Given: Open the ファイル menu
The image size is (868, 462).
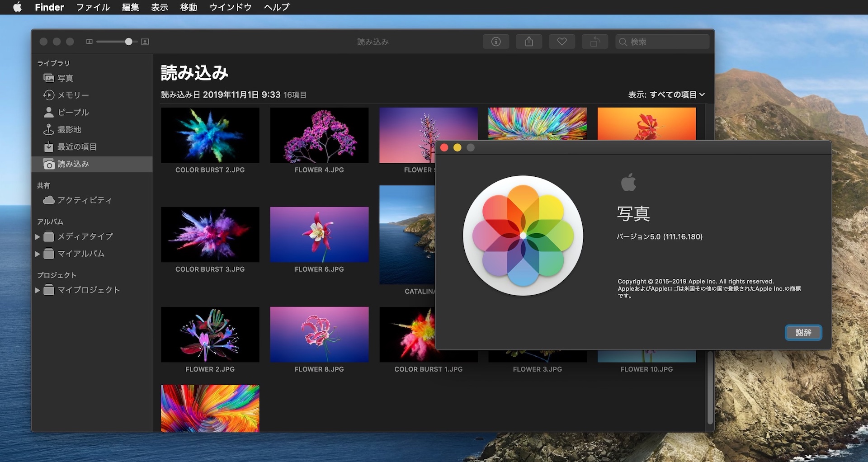Looking at the screenshot, I should [93, 7].
